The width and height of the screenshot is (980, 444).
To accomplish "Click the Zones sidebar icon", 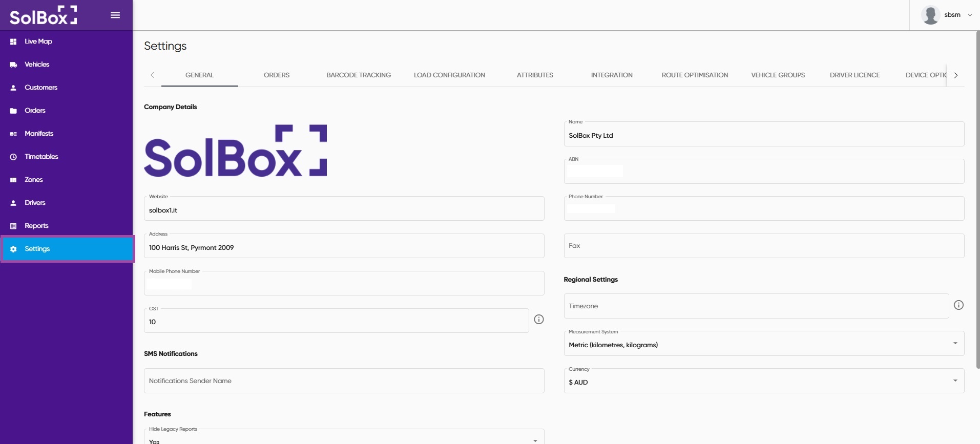I will coord(13,180).
